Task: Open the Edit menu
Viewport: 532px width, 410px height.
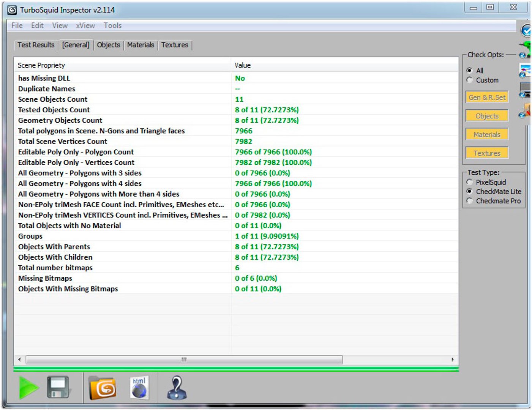Action: (37, 25)
